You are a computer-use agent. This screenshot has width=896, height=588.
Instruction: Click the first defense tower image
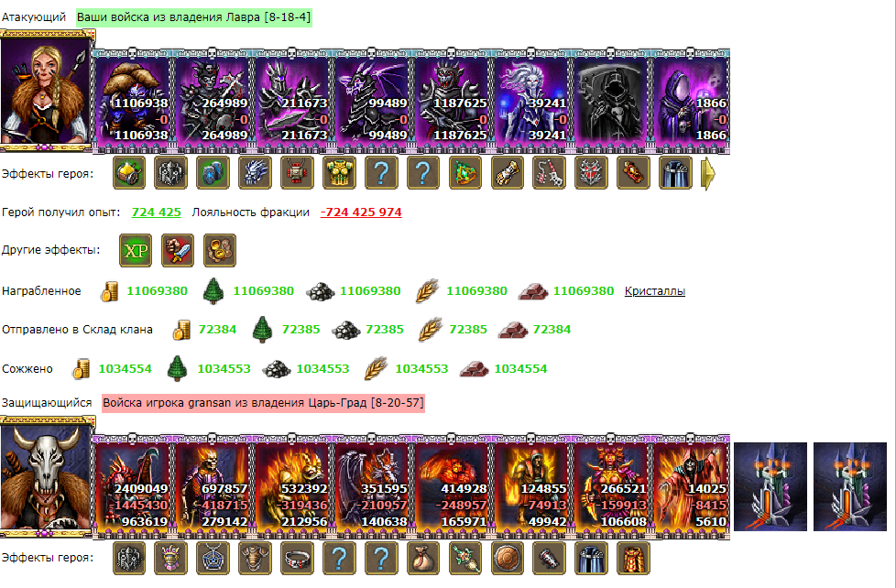[770, 487]
